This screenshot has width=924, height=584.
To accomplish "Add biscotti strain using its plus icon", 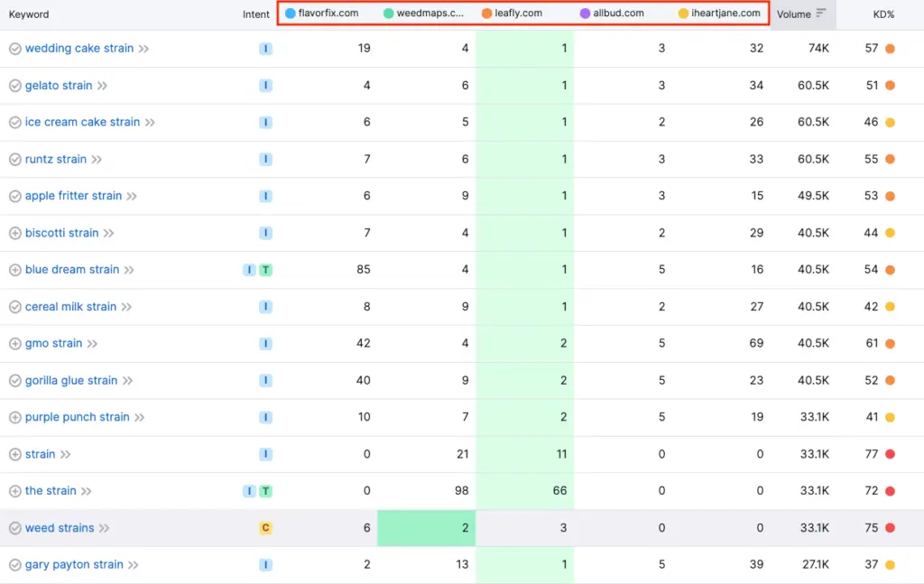I will tap(14, 233).
